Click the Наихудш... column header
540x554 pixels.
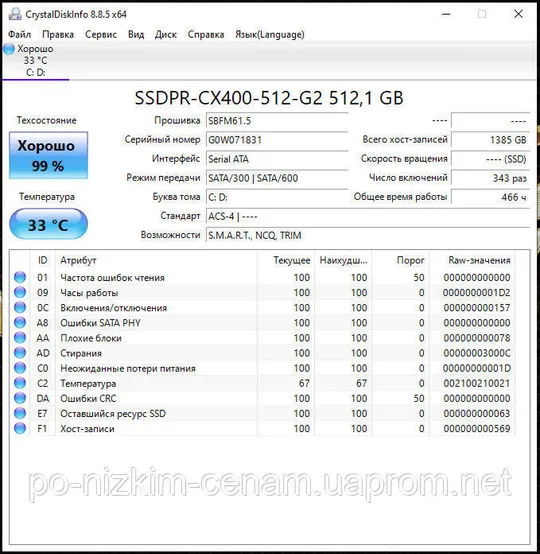point(343,260)
